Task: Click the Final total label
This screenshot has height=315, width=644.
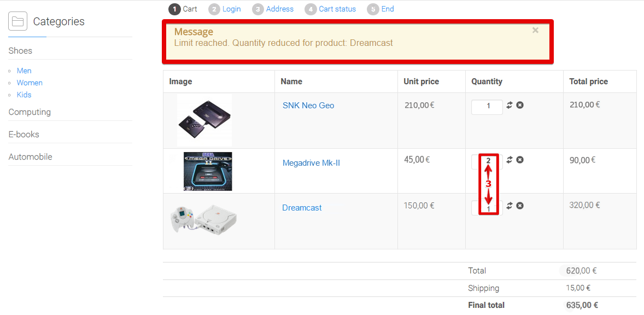Action: (x=487, y=305)
